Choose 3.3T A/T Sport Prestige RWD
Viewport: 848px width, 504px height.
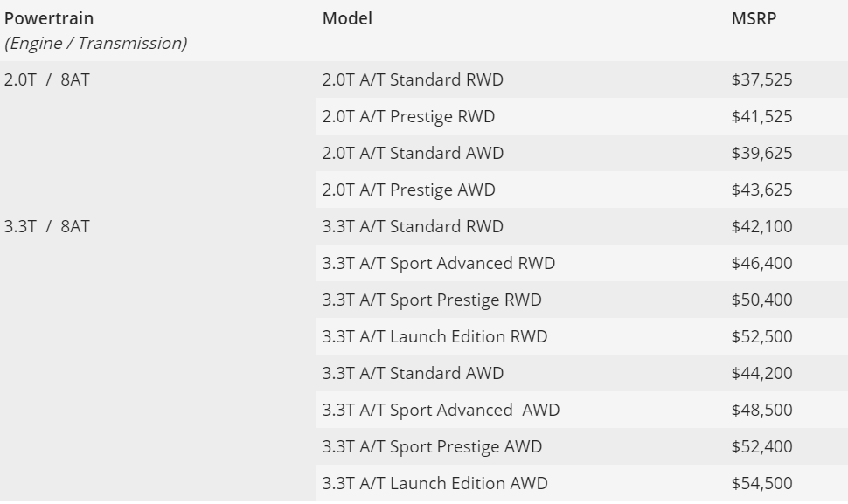pyautogui.click(x=432, y=300)
